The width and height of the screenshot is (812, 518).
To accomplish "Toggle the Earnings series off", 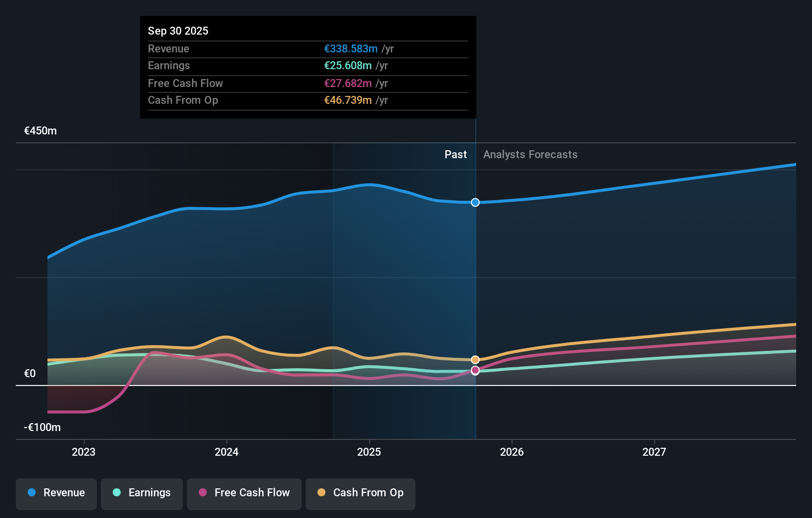I will point(141,494).
